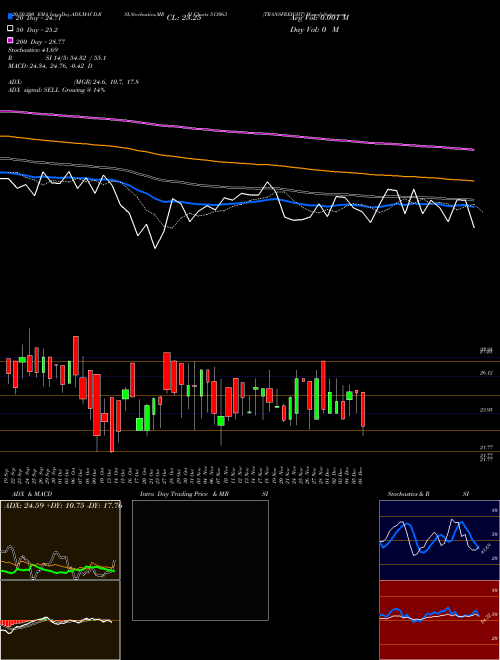Click the empty Intra Day Trading Price panel
The image size is (500, 660).
click(x=200, y=560)
